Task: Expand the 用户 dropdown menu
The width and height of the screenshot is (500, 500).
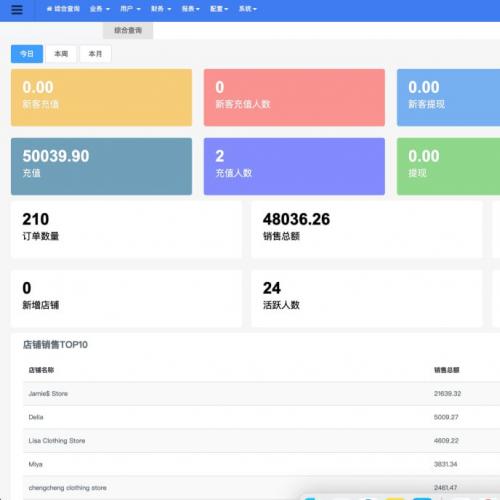Action: pos(130,9)
